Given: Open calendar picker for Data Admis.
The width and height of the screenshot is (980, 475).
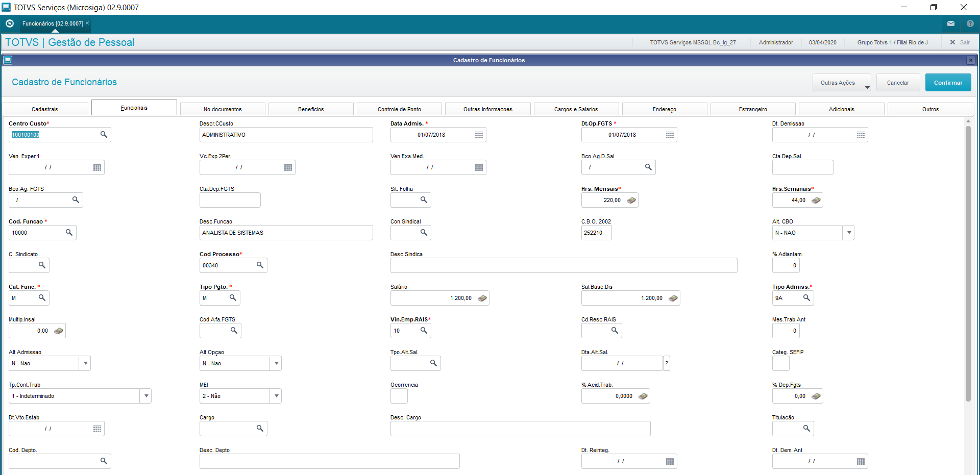Looking at the screenshot, I should point(479,135).
